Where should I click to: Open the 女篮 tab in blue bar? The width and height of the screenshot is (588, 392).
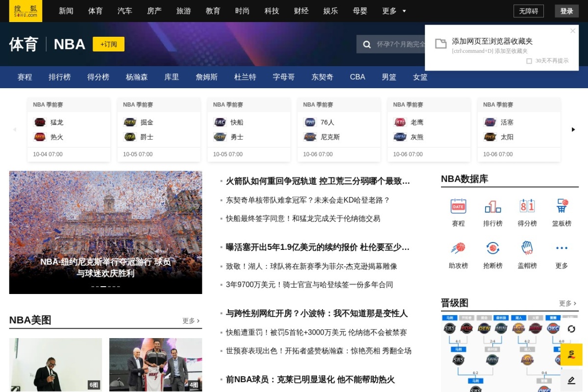pos(420,77)
